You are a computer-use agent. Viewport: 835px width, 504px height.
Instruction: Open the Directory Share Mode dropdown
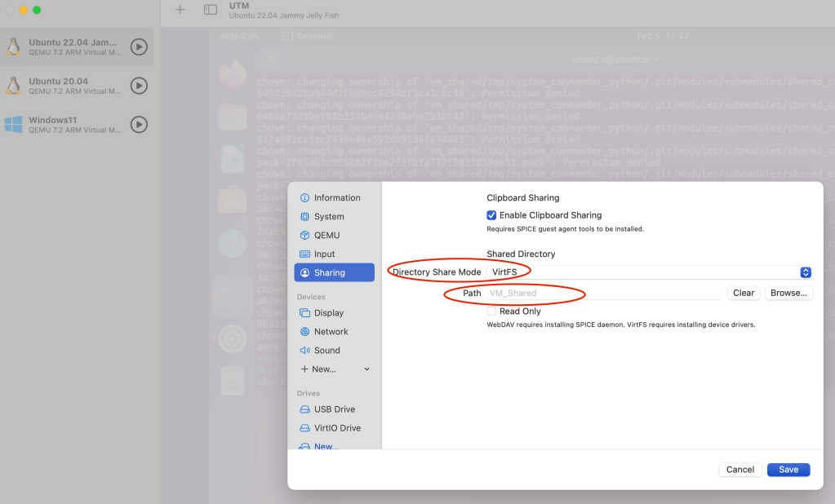click(649, 272)
